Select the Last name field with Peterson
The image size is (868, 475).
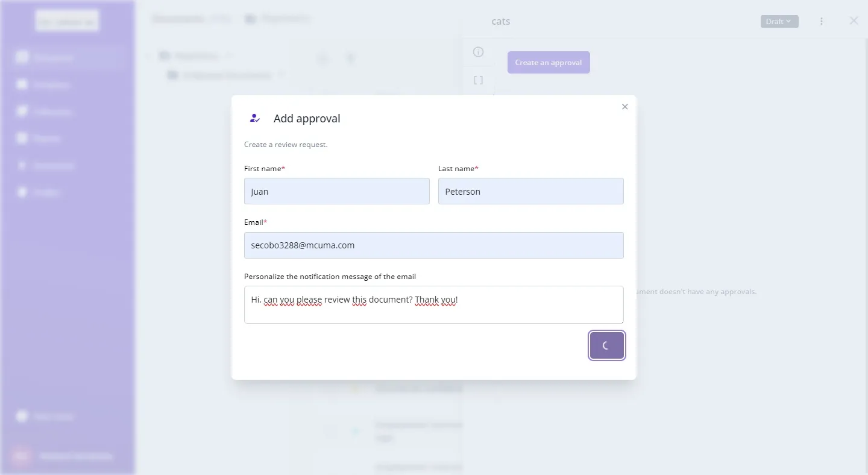click(x=530, y=191)
